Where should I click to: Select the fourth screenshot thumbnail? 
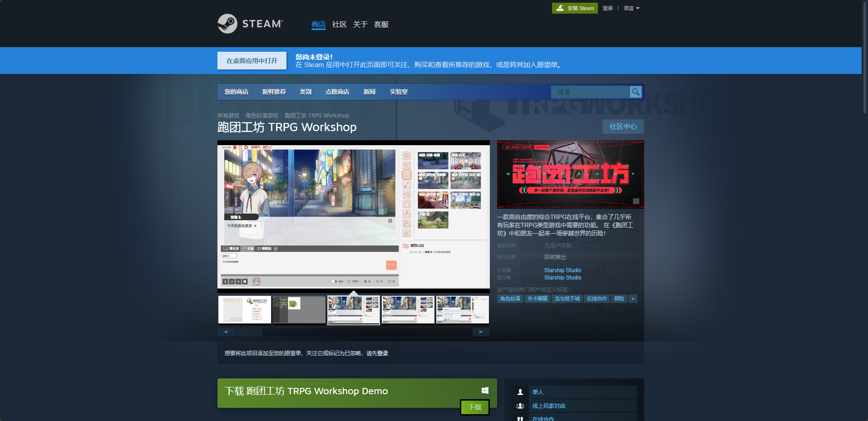pyautogui.click(x=408, y=309)
